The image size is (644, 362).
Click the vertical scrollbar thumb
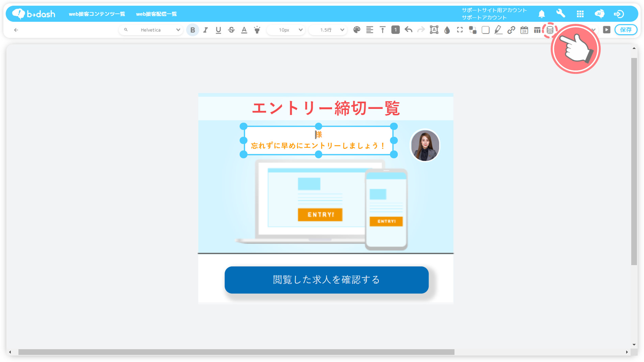634,161
